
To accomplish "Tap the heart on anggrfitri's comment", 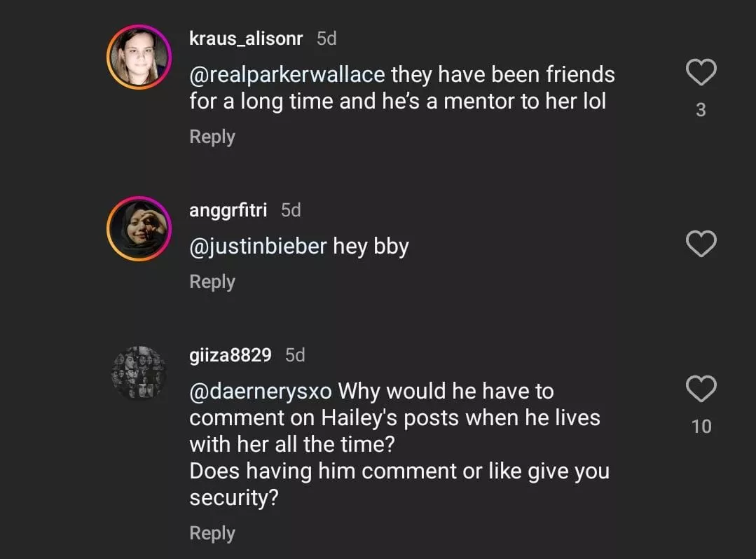I will pos(700,244).
